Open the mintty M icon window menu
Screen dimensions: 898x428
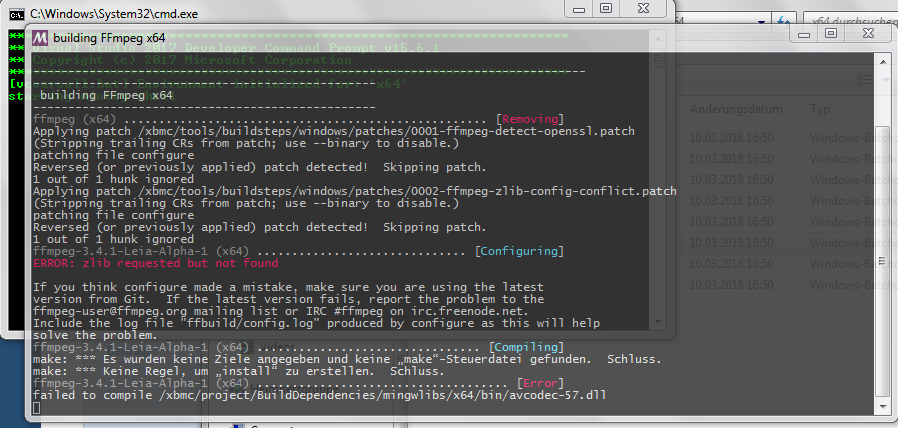coord(40,38)
